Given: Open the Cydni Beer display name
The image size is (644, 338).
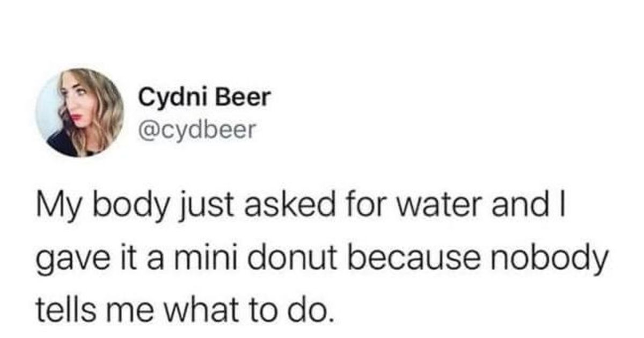Looking at the screenshot, I should click(205, 98).
